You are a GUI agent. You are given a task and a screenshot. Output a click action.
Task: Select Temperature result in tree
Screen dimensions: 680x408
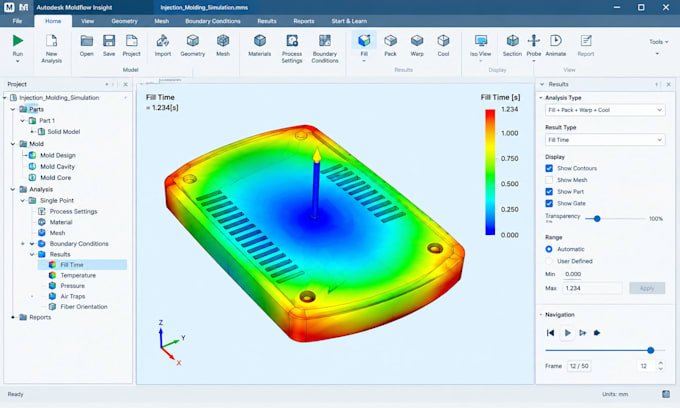[78, 275]
